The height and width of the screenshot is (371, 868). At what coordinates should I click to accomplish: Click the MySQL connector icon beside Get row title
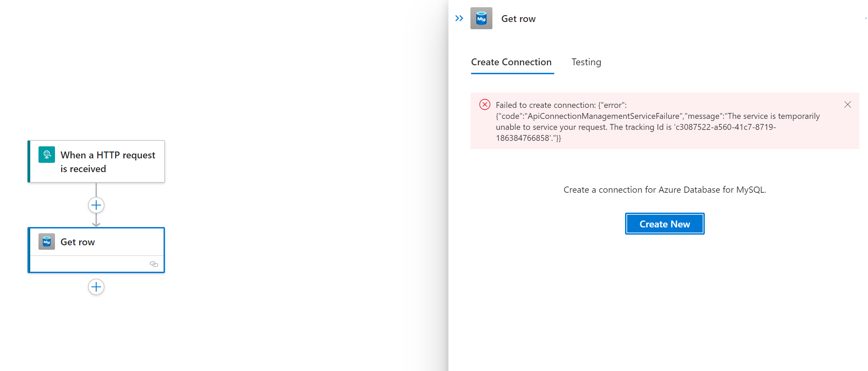(x=481, y=19)
